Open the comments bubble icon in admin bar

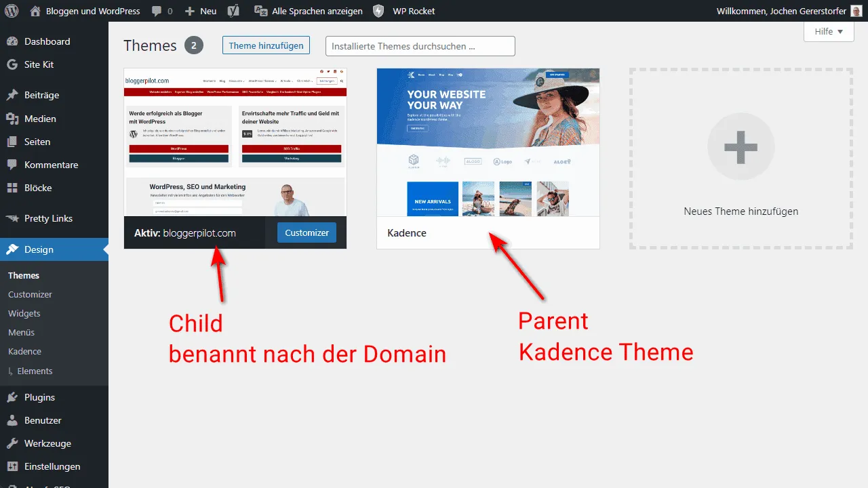coord(157,11)
